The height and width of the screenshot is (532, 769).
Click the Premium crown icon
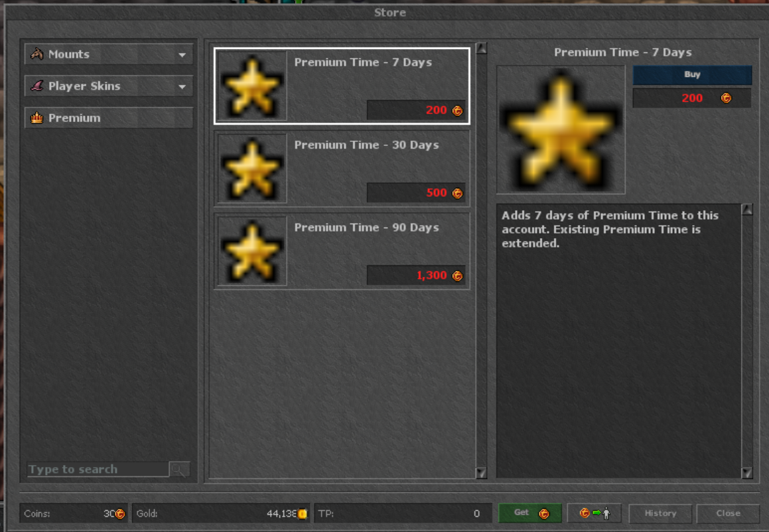(36, 117)
